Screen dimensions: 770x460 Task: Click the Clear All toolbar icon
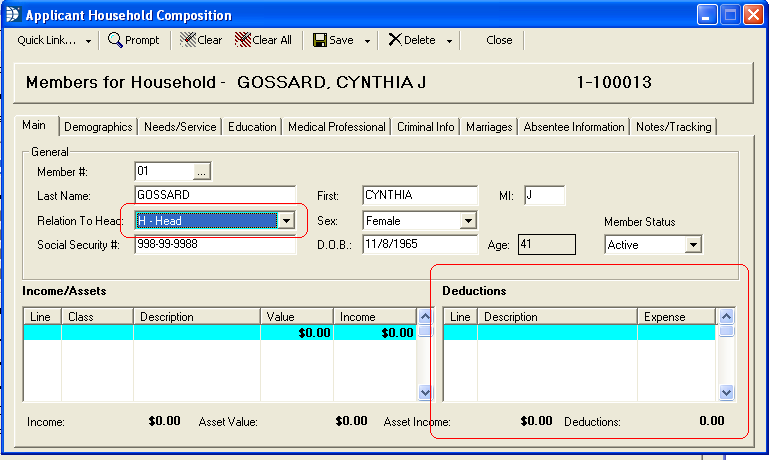pos(243,40)
